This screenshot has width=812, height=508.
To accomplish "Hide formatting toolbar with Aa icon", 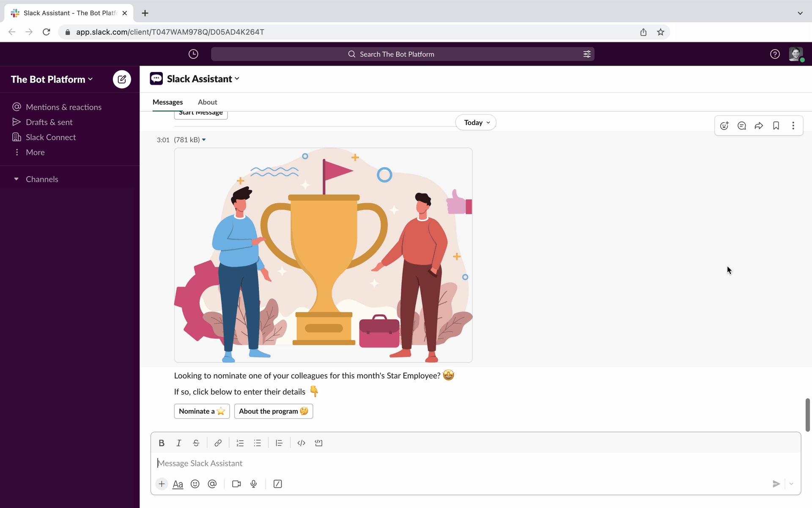I will click(x=178, y=484).
